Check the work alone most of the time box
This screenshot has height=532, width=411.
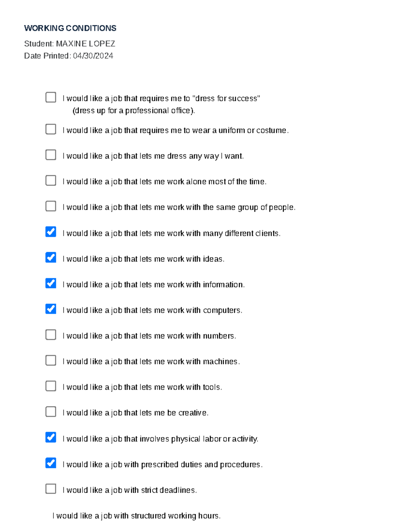pyautogui.click(x=51, y=181)
